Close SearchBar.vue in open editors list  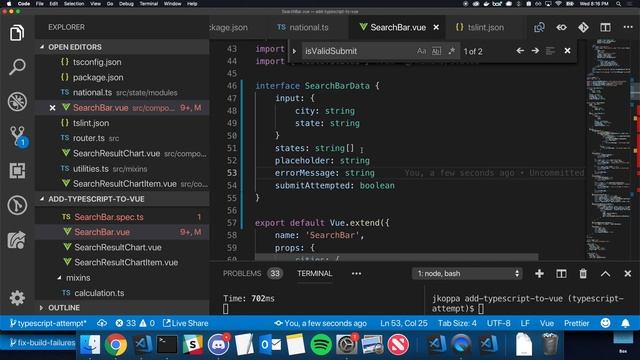click(x=52, y=108)
